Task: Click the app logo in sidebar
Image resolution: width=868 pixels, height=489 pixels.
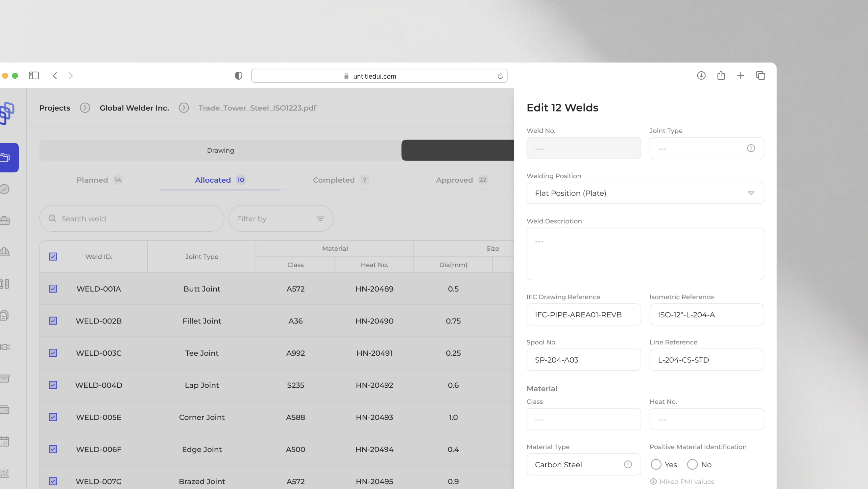Action: point(7,113)
